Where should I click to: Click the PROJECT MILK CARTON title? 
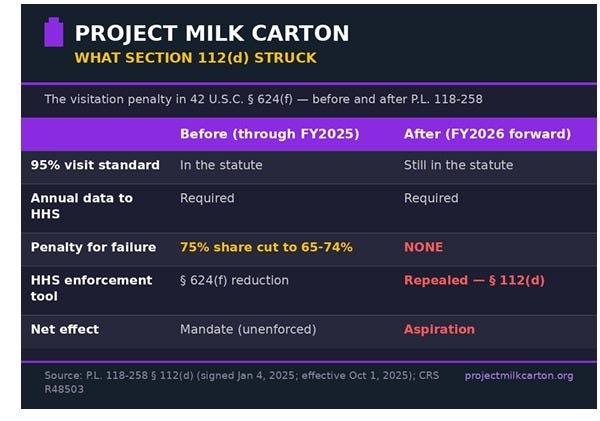[x=212, y=33]
